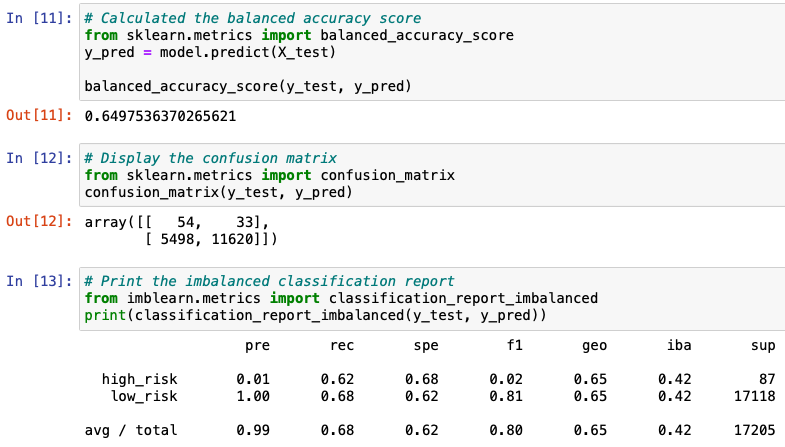Click high_risk support value 87
The image size is (785, 447).
(767, 379)
